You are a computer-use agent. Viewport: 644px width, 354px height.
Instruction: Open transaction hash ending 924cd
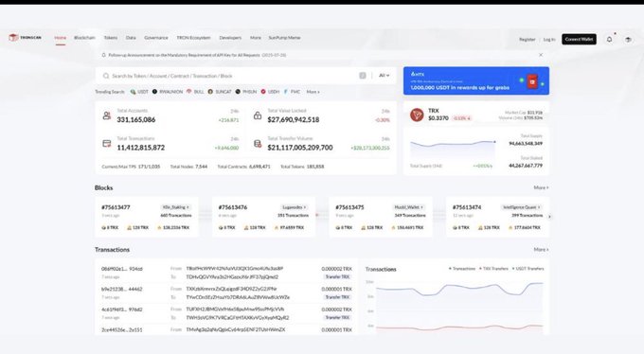click(122, 269)
